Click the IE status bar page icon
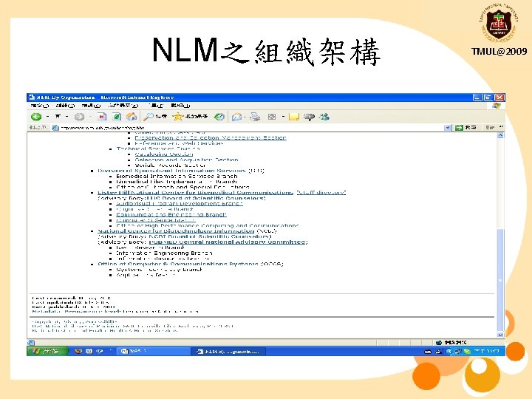 click(x=31, y=342)
